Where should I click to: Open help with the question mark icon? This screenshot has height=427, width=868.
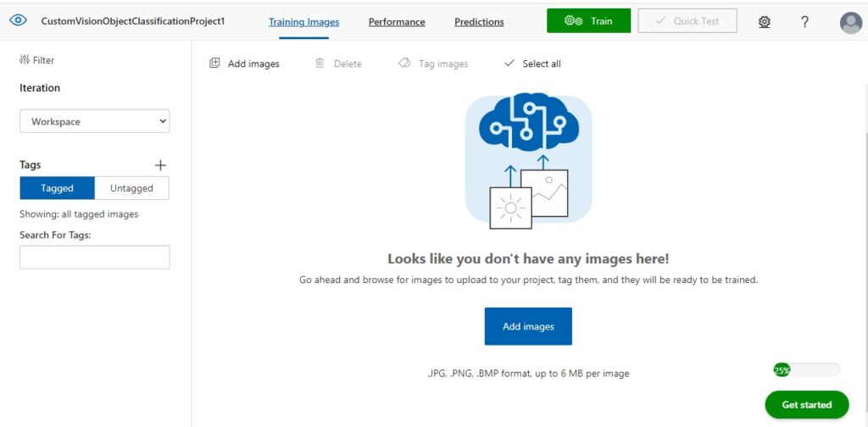(x=804, y=22)
